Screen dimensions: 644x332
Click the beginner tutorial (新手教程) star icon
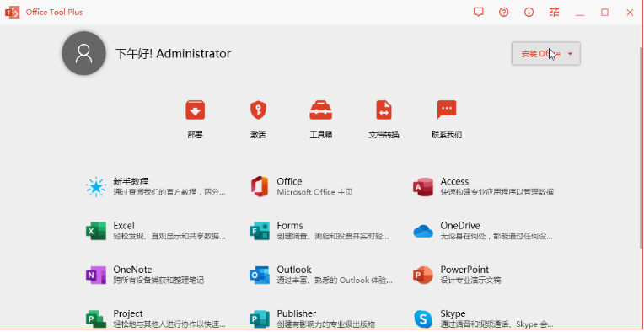pos(96,187)
